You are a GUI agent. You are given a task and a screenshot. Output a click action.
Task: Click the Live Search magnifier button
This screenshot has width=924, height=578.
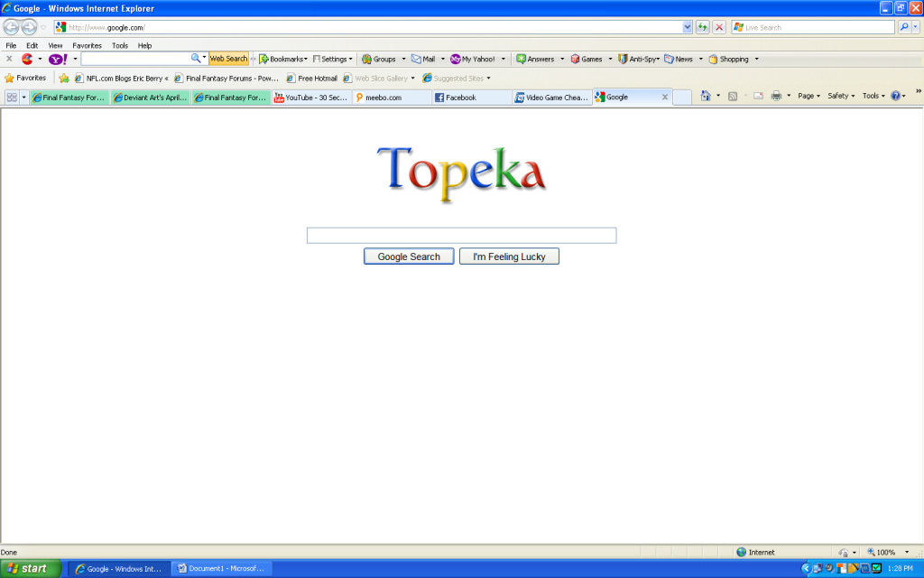click(x=904, y=27)
